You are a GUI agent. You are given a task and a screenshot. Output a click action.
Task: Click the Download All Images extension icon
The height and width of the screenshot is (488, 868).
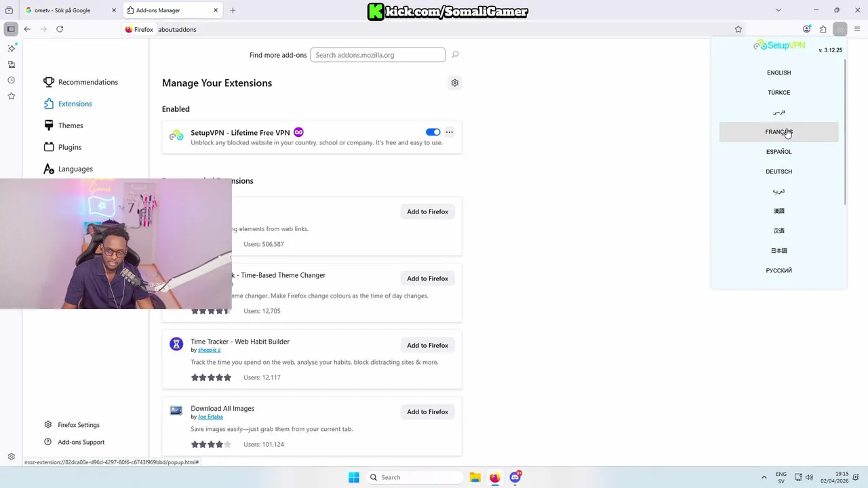point(176,411)
